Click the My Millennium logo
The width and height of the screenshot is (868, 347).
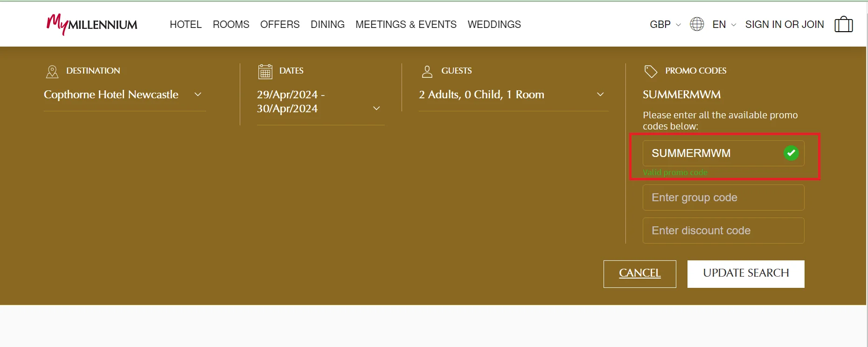point(92,24)
